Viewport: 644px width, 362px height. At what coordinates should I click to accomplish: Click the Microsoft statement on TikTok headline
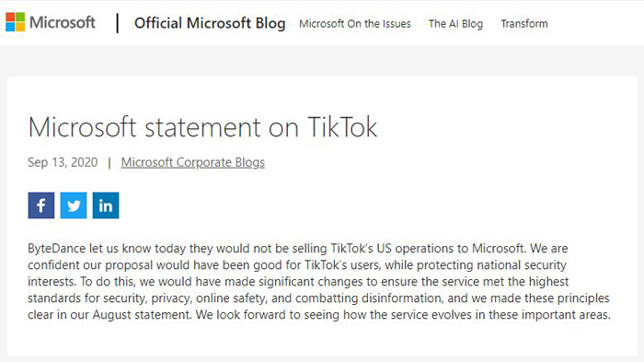pyautogui.click(x=202, y=127)
